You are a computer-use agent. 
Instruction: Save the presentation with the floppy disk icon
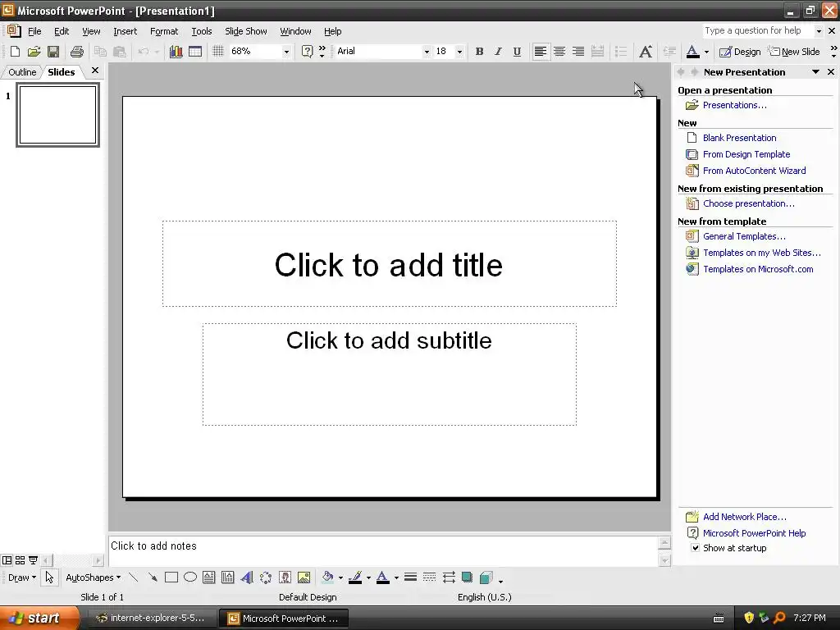click(53, 52)
